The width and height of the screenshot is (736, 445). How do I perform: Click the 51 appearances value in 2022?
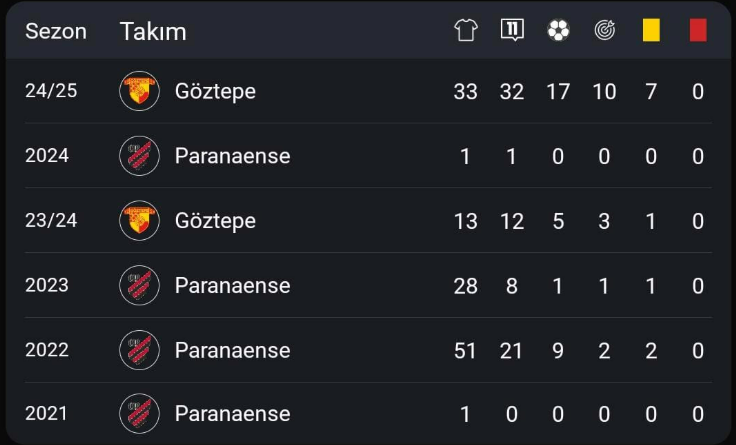(x=465, y=351)
